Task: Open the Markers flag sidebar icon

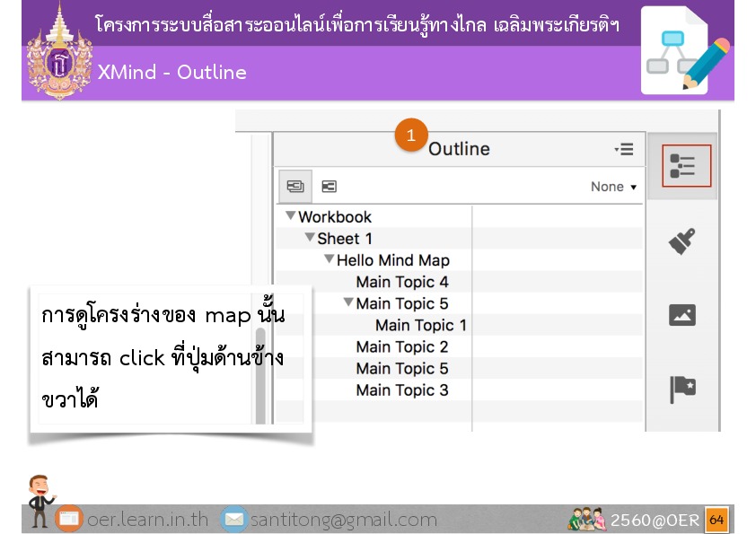Action: coord(682,389)
